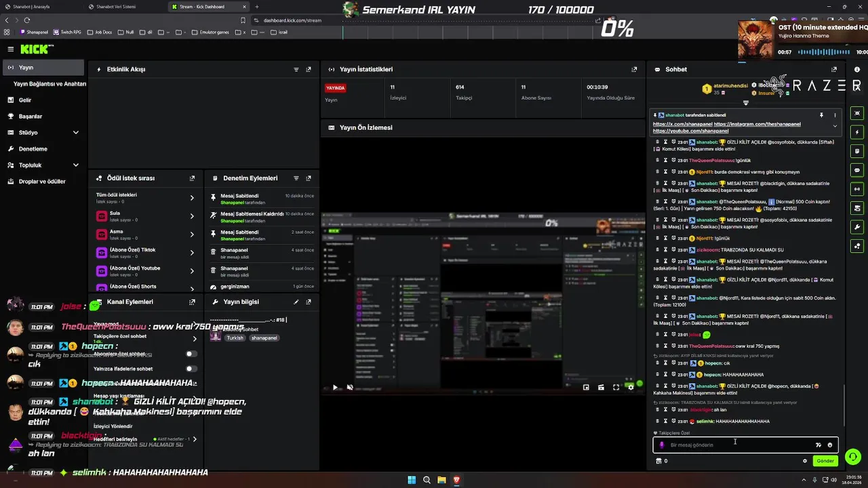Viewport: 868px width, 488px height.
Task: Toggle the note icon in right sidebar
Action: tap(857, 151)
